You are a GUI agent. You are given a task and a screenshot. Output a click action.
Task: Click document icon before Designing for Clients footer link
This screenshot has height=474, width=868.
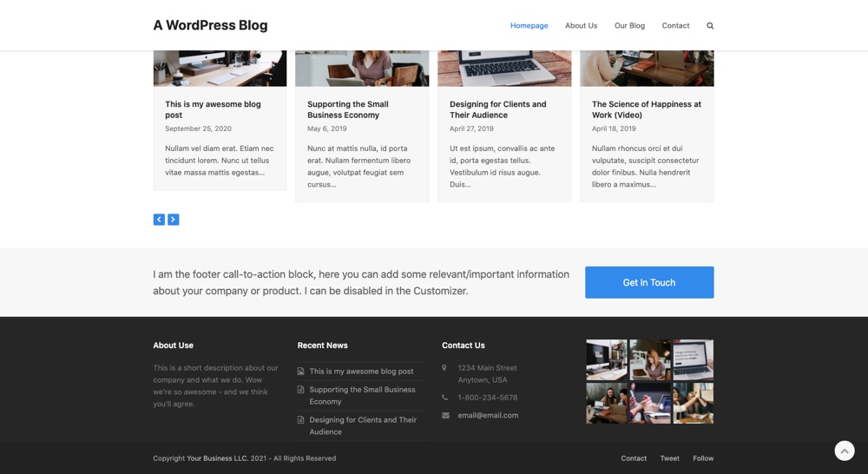coord(300,419)
